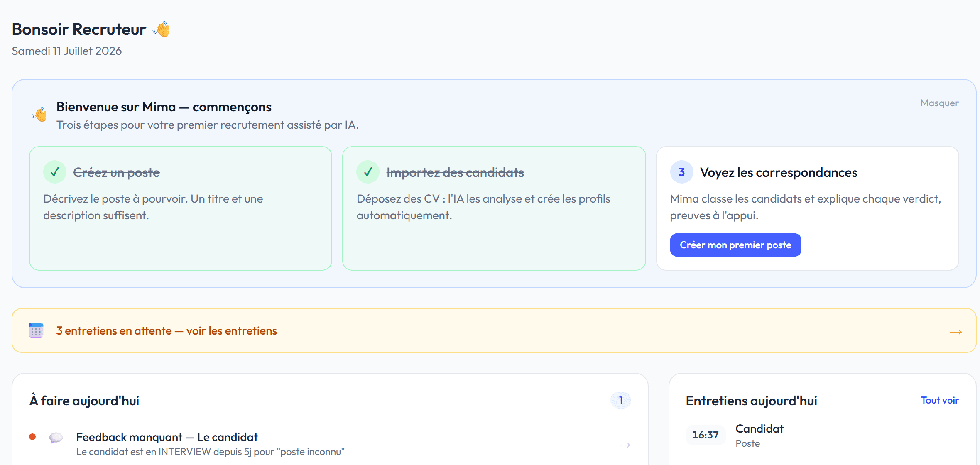Click the waving hand emoji beside Bonsoir Recruteur

[x=161, y=29]
